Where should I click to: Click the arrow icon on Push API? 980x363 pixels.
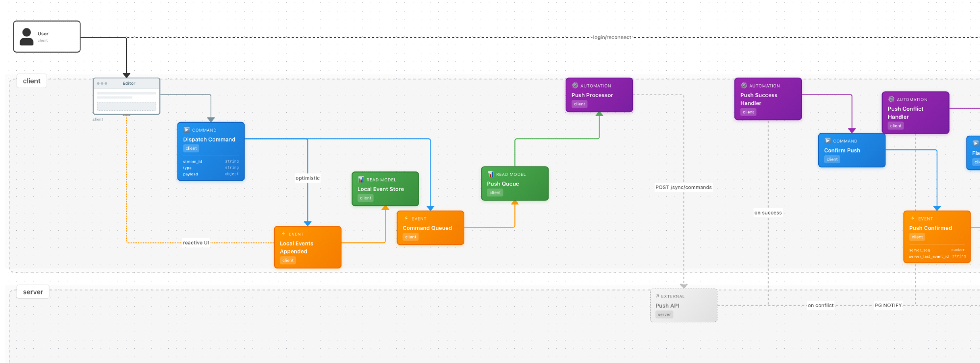click(x=657, y=296)
